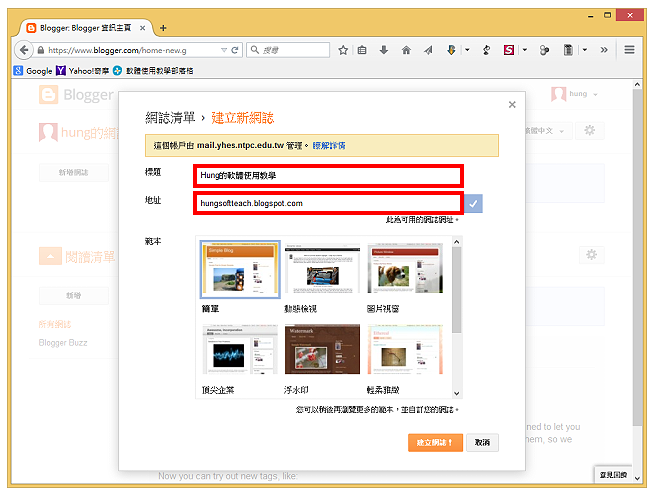
Task: Click the template list scrollbar thumb
Action: point(457,290)
